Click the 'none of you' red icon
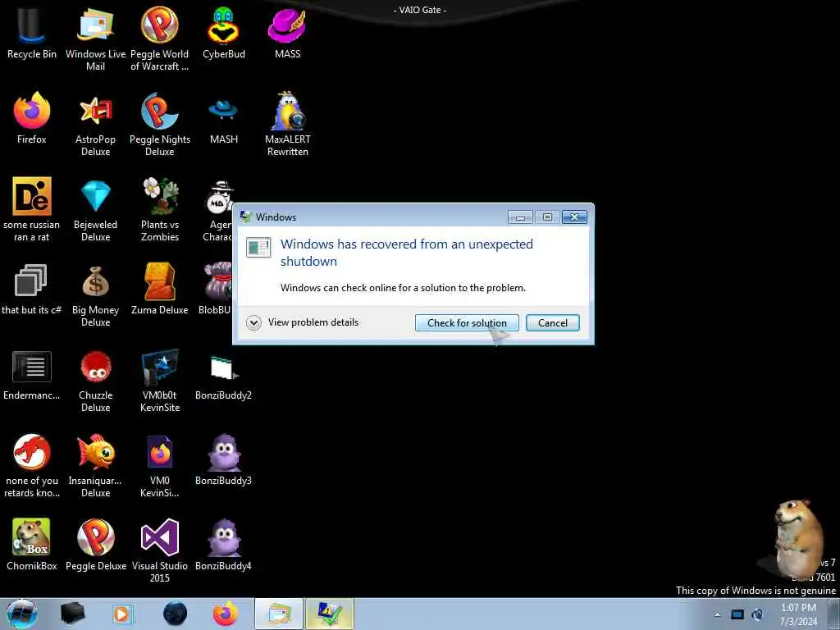840x630 pixels. 32,466
